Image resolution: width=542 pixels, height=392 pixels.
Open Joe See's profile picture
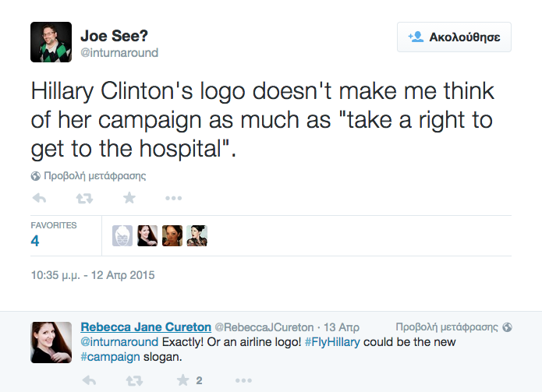pyautogui.click(x=51, y=42)
